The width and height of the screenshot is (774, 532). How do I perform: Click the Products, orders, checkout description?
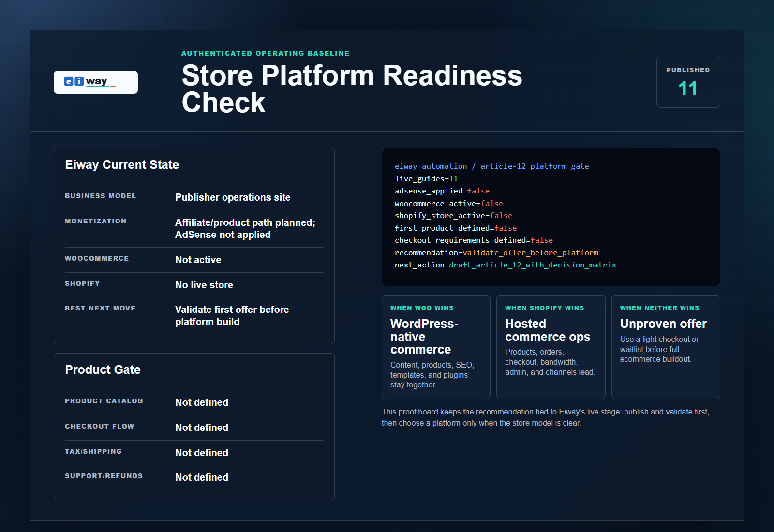[x=550, y=362]
